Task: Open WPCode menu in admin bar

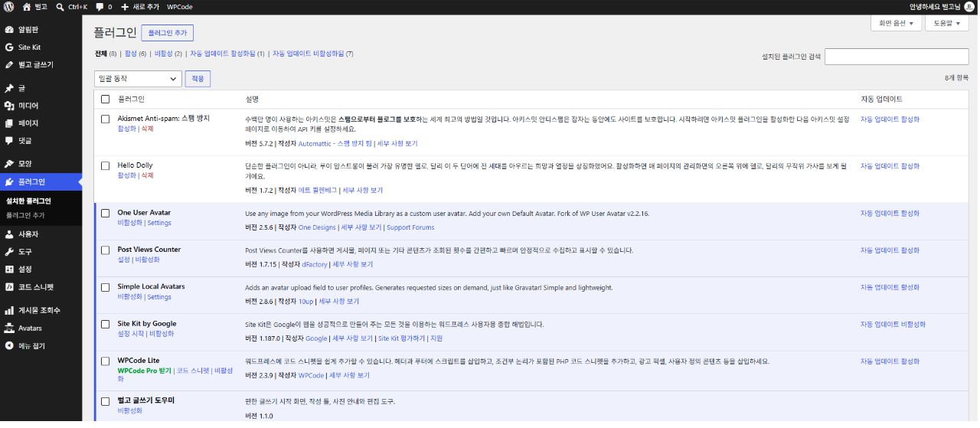Action: tap(180, 6)
